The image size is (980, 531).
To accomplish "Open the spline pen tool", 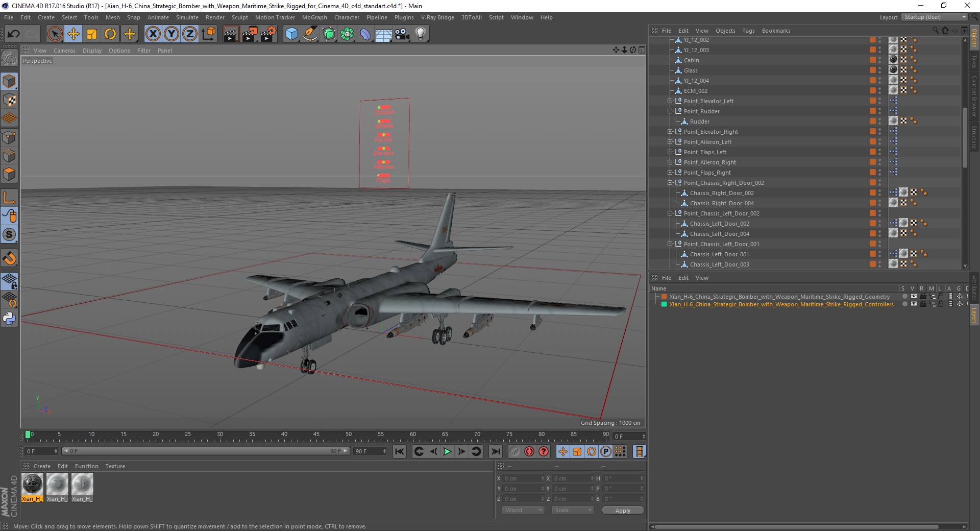I will 310,34.
